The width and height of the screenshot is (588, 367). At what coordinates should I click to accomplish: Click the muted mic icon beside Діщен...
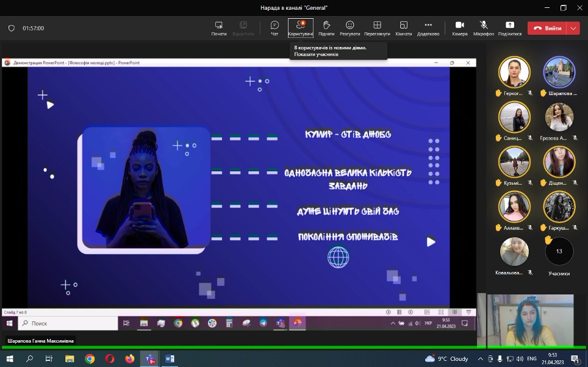[x=575, y=183]
